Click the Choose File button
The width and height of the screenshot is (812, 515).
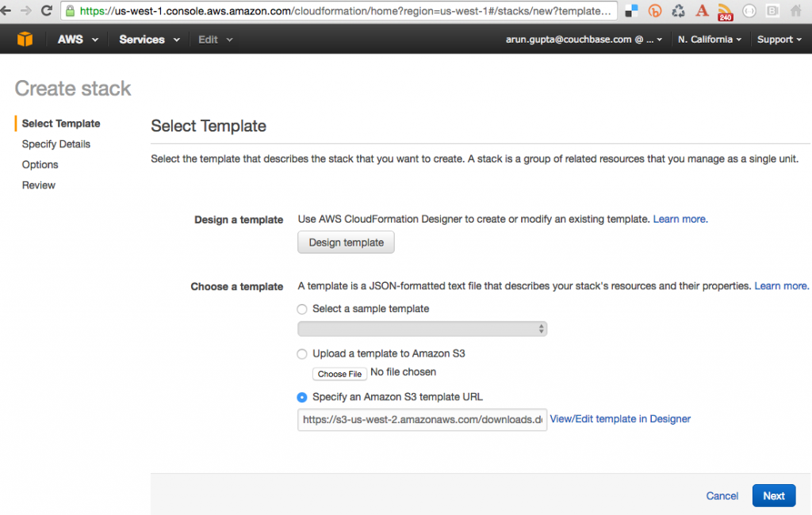[339, 374]
